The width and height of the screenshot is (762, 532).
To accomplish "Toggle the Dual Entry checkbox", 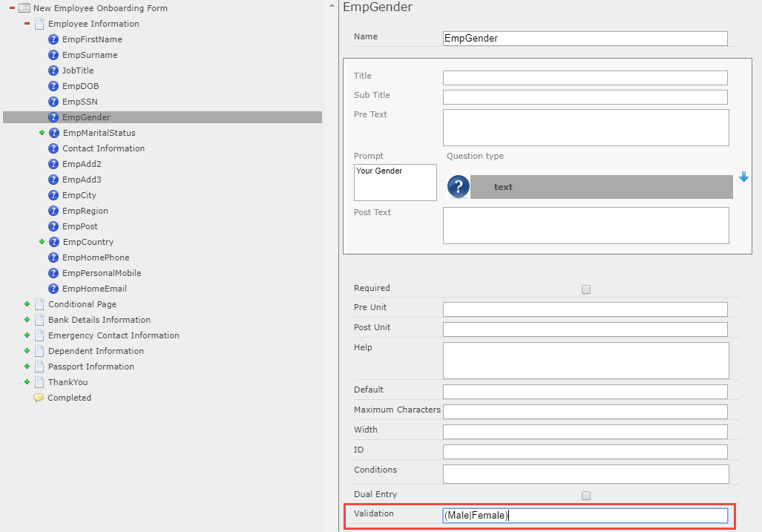I will 586,496.
